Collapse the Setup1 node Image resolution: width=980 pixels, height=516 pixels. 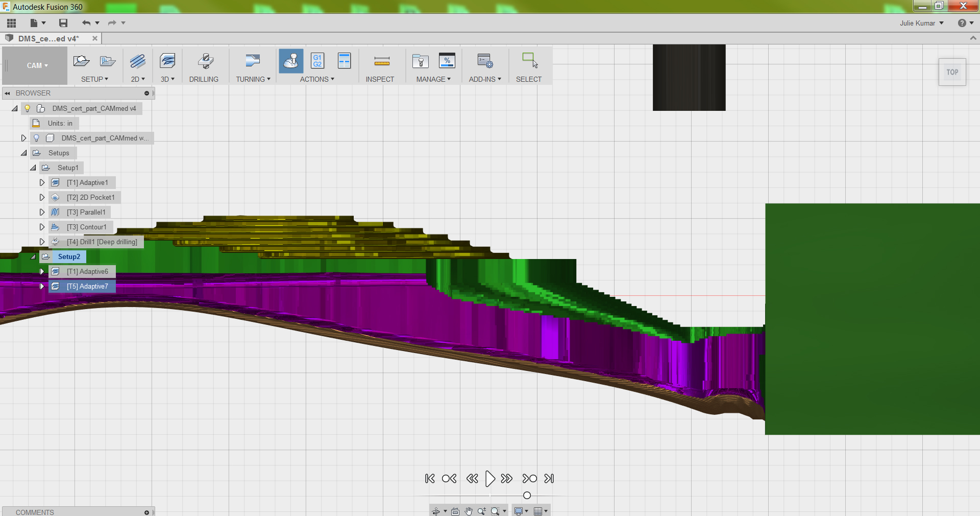pyautogui.click(x=33, y=168)
